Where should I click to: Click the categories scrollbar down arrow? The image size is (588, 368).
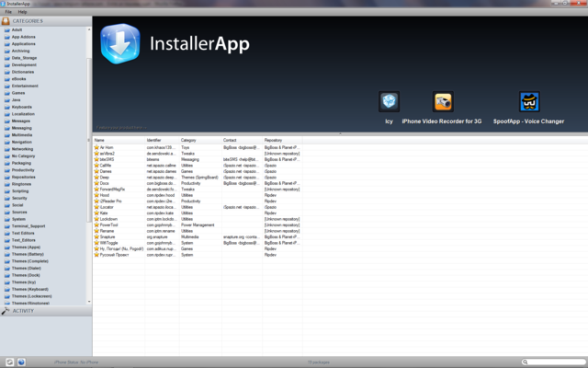pyautogui.click(x=89, y=302)
